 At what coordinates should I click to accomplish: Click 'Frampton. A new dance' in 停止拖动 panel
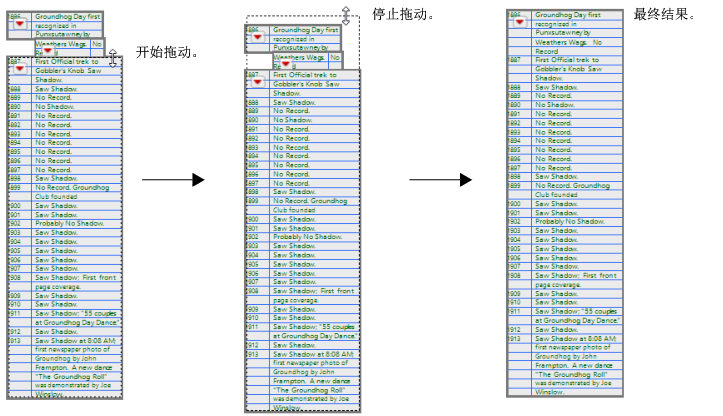pos(312,381)
